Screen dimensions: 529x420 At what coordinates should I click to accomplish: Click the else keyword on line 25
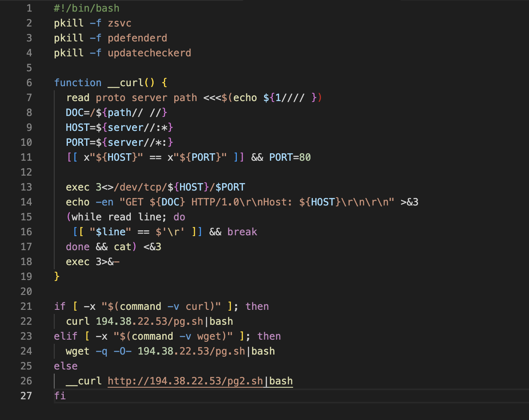pos(66,366)
